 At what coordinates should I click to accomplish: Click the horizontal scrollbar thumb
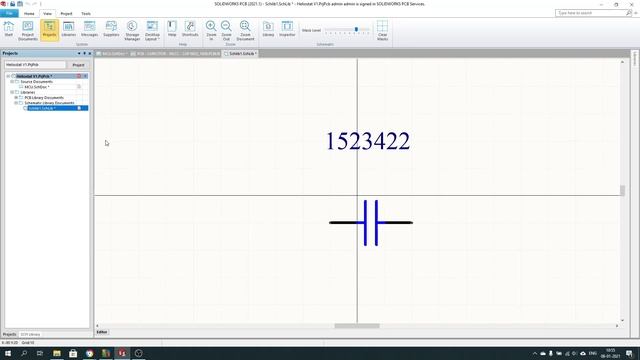pyautogui.click(x=357, y=326)
